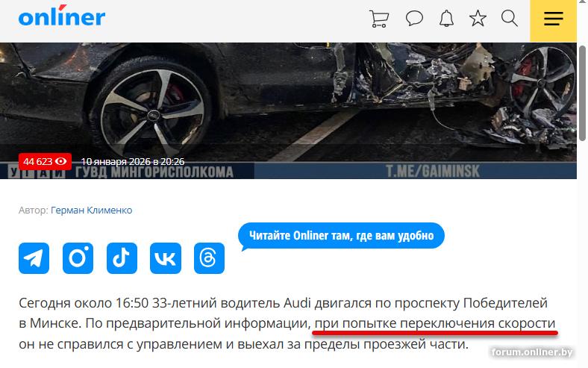Open author Герман Клименко's profile link
588x368 pixels.
(x=92, y=210)
